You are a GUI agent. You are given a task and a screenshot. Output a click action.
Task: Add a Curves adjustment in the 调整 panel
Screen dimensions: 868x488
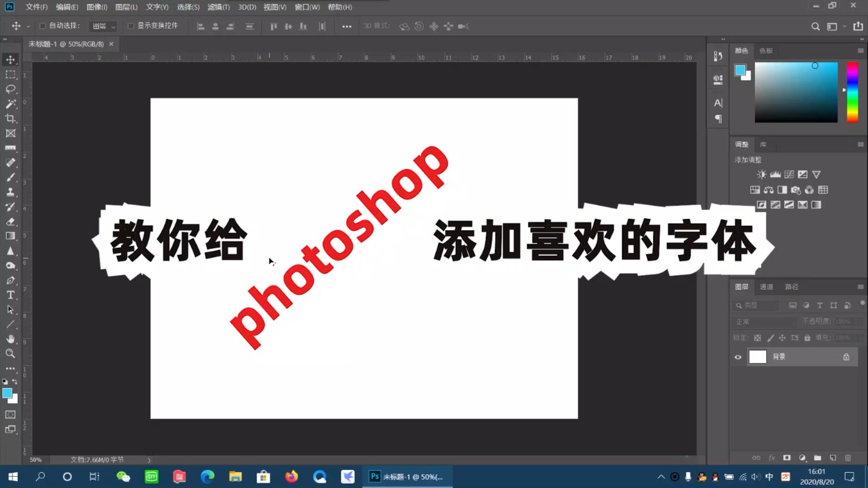click(x=789, y=174)
